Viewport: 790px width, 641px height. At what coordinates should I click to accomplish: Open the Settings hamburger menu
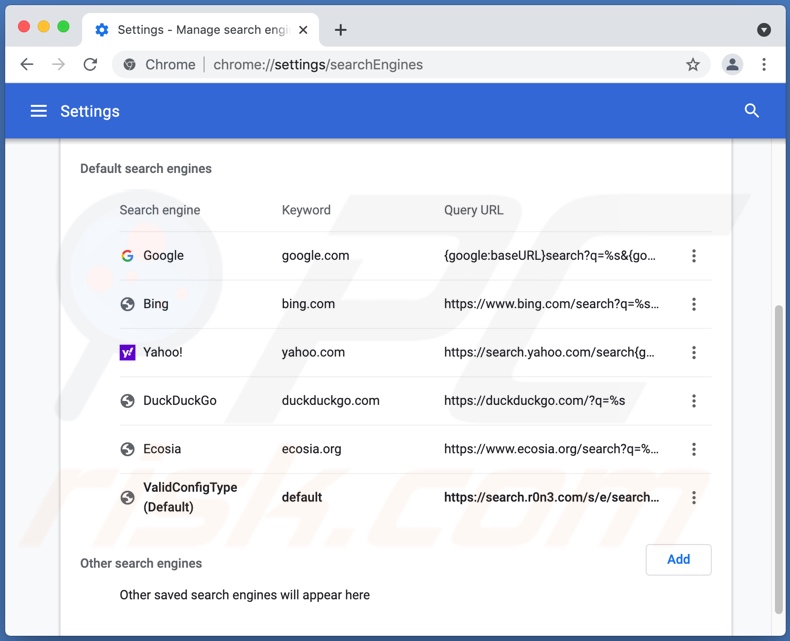(39, 111)
